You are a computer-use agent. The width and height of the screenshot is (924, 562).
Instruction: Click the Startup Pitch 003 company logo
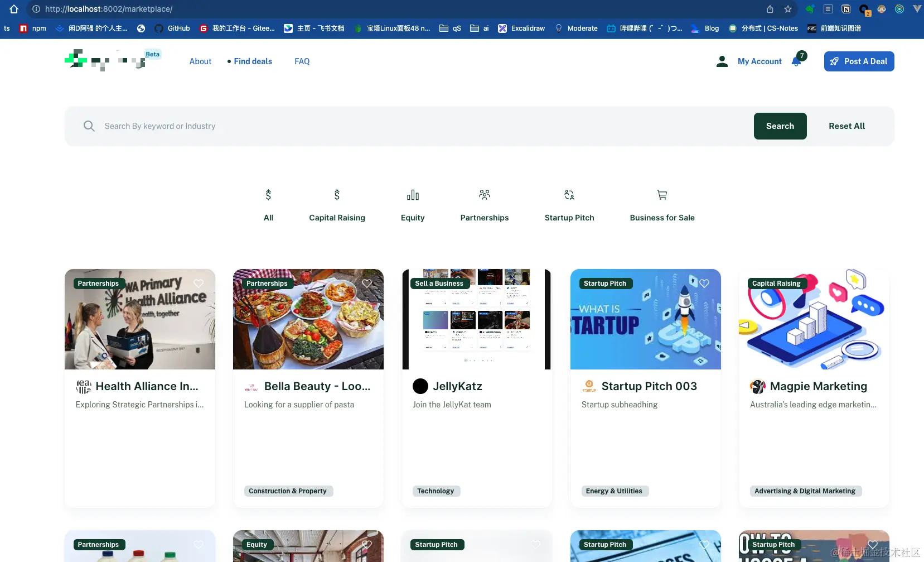click(589, 386)
